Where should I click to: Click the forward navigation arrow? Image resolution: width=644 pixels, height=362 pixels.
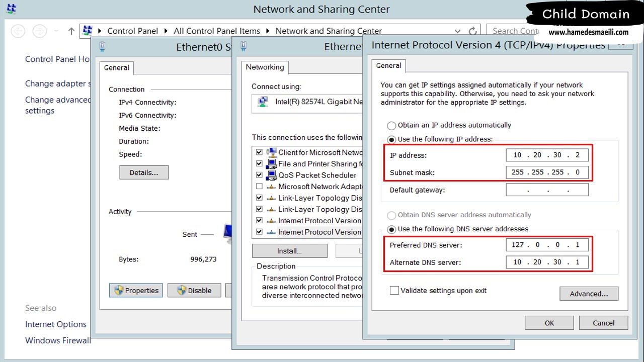coord(40,31)
